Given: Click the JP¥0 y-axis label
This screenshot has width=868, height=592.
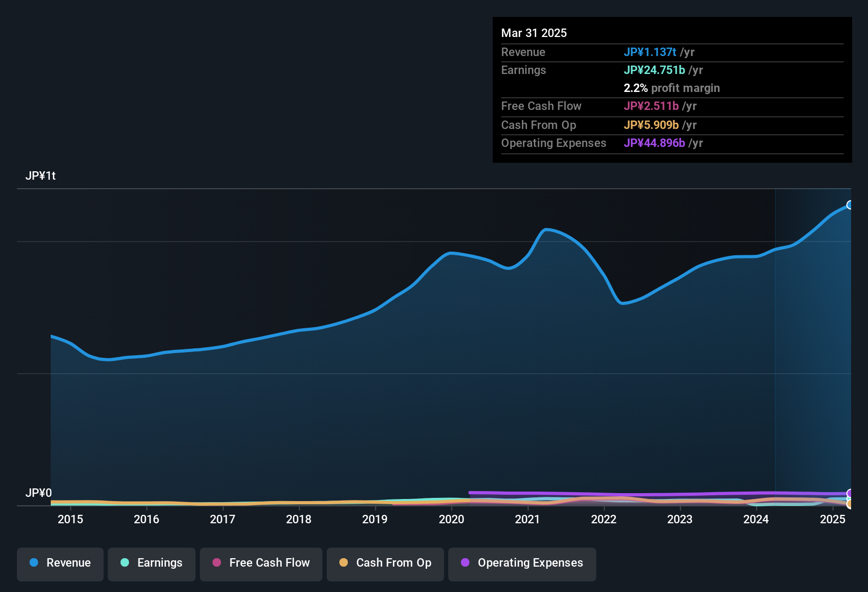Looking at the screenshot, I should click(x=39, y=493).
